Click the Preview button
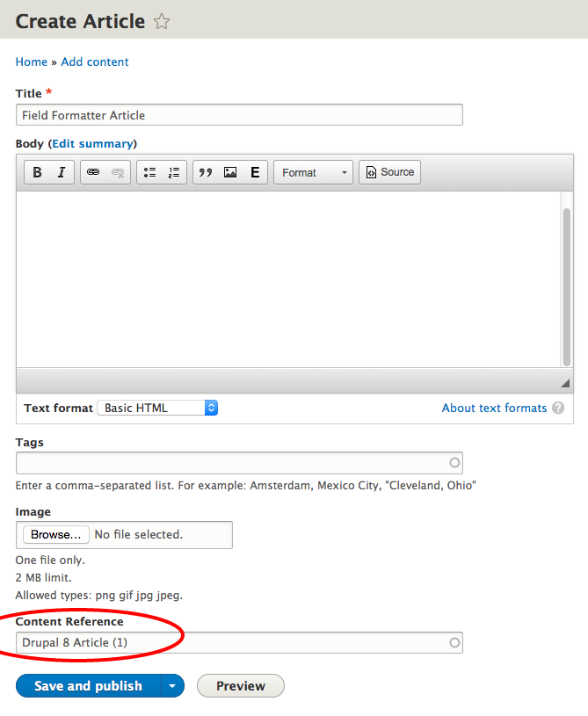Viewport: 588px width, 716px height. click(240, 686)
